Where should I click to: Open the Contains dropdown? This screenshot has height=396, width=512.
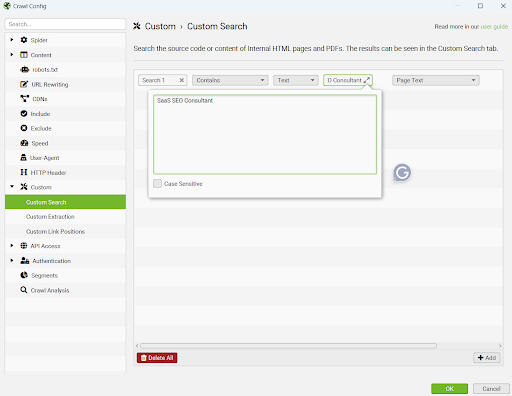point(230,80)
